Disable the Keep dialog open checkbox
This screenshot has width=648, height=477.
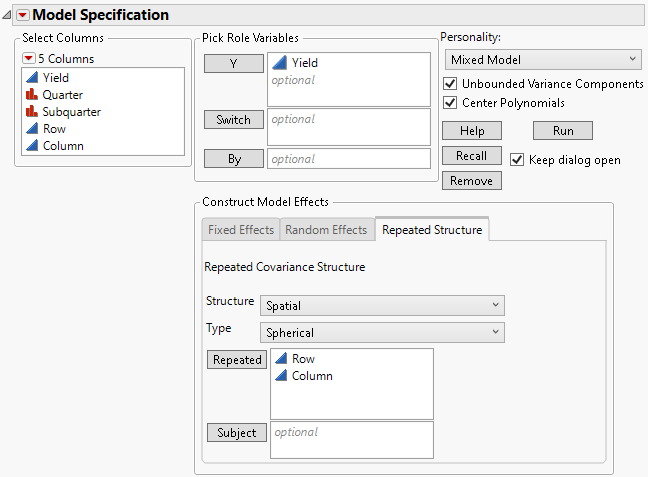(x=517, y=160)
